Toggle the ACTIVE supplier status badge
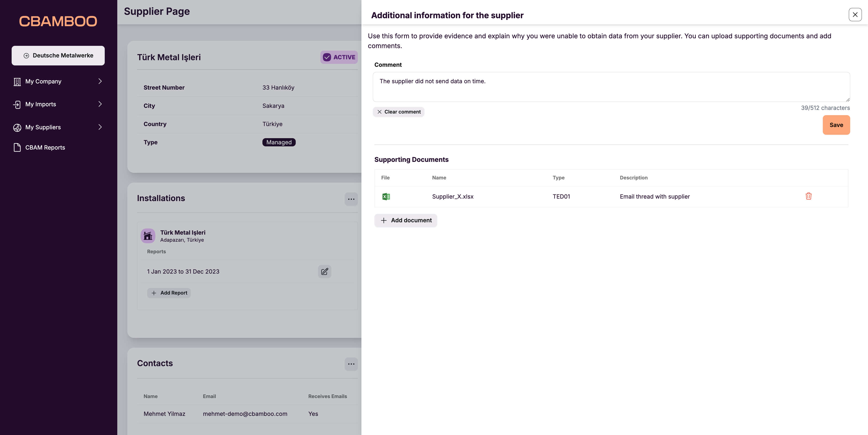868x435 pixels. [x=339, y=57]
